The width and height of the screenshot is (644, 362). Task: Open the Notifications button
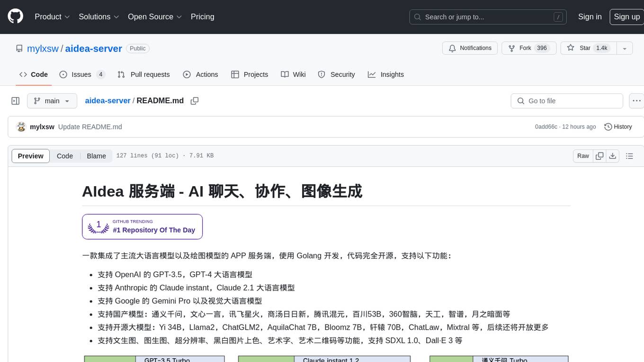pos(470,48)
